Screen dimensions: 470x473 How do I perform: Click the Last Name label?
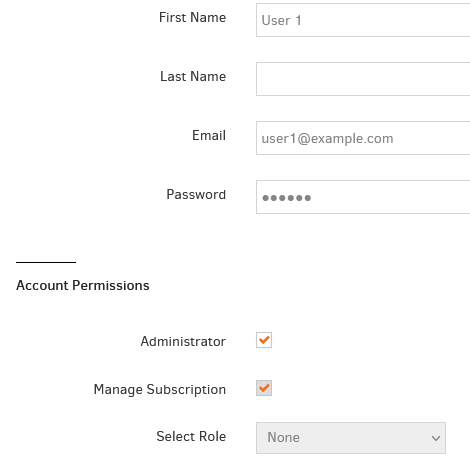193,76
